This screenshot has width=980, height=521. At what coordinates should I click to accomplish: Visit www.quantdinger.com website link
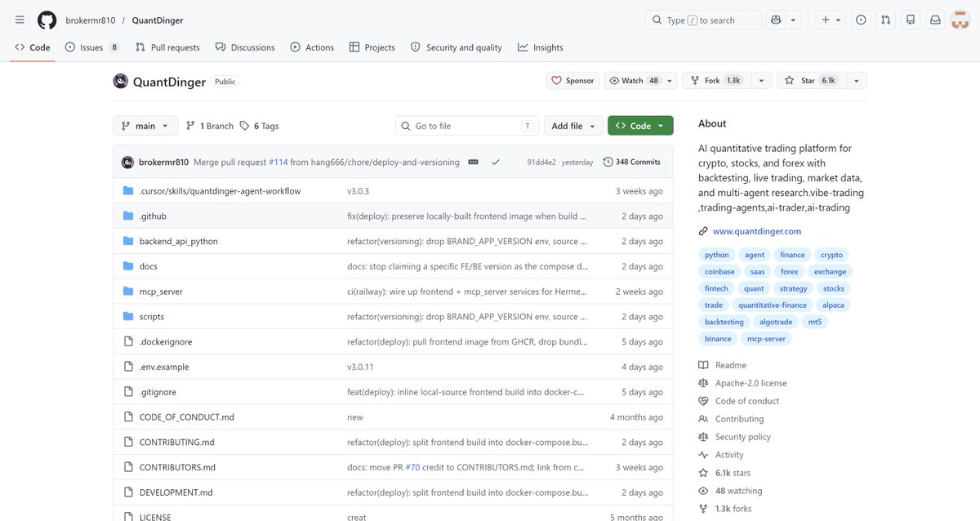click(x=757, y=231)
